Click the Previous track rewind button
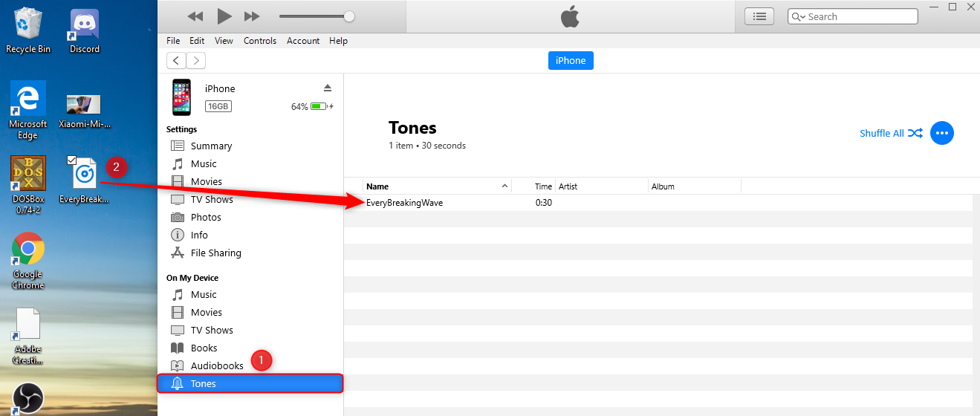 pyautogui.click(x=195, y=16)
